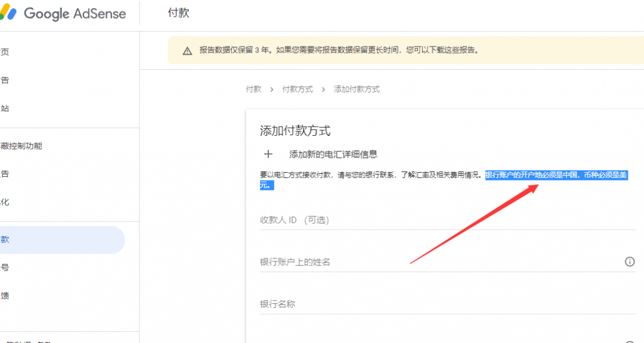This screenshot has width=644, height=343.
Task: Click 添加新的电汇详细信息 label
Action: point(333,154)
